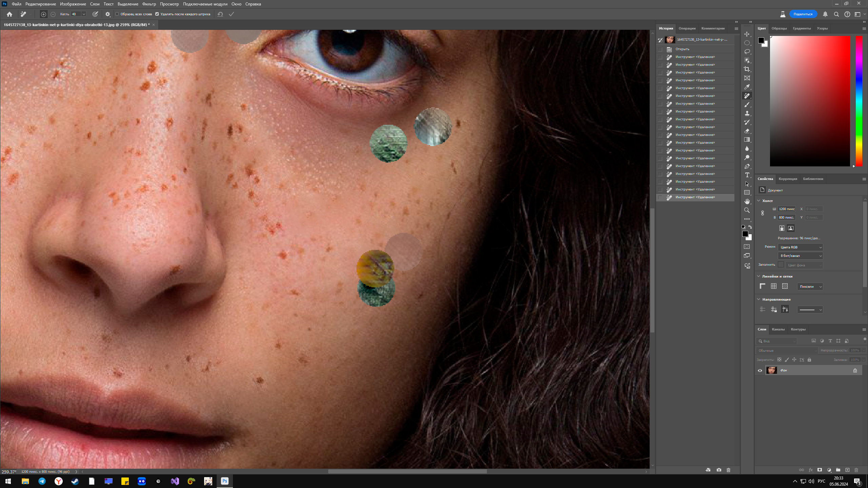Select the Move tool

coord(747,34)
